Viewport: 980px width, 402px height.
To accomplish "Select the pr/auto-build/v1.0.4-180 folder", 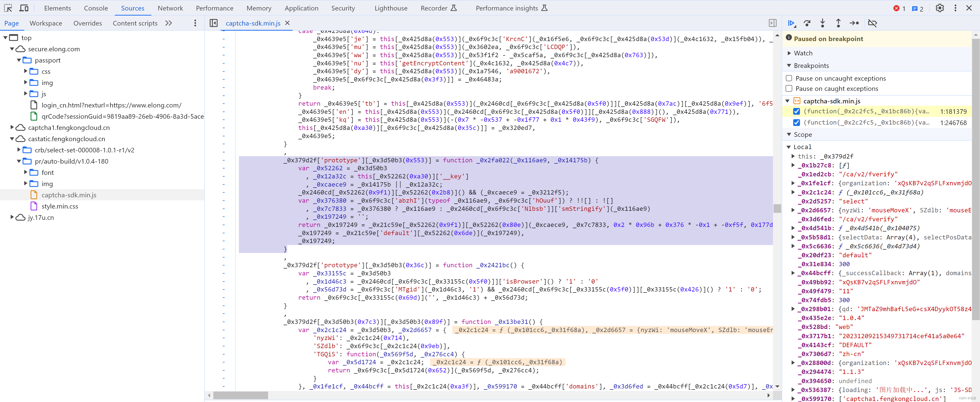I will [x=72, y=162].
